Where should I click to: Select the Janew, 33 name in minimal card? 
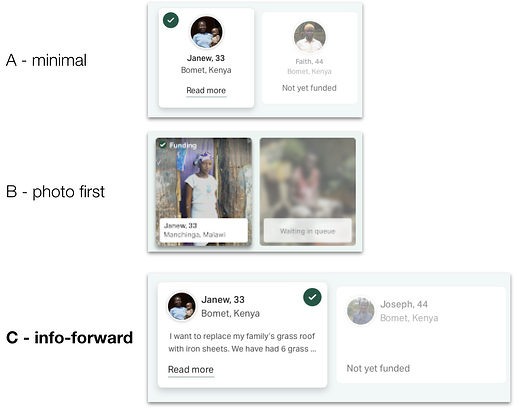(x=206, y=58)
